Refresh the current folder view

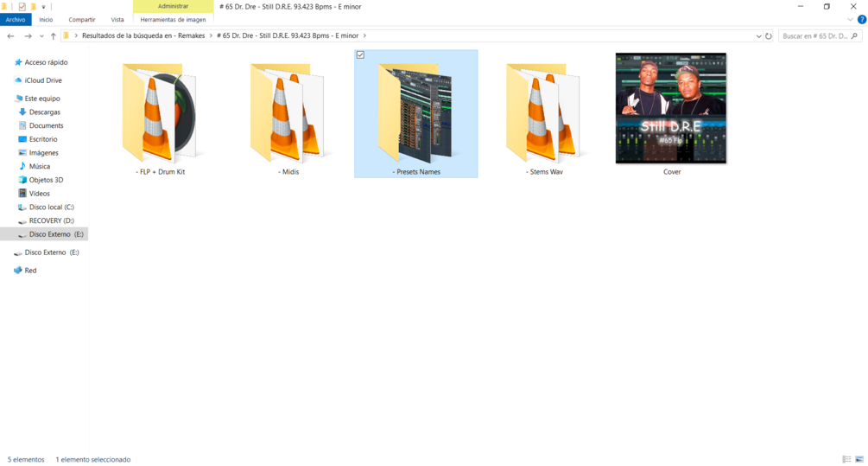pos(769,36)
